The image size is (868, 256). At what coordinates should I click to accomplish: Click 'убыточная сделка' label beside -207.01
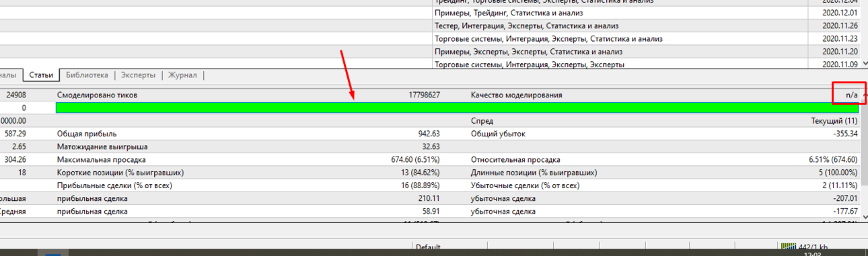pyautogui.click(x=503, y=198)
